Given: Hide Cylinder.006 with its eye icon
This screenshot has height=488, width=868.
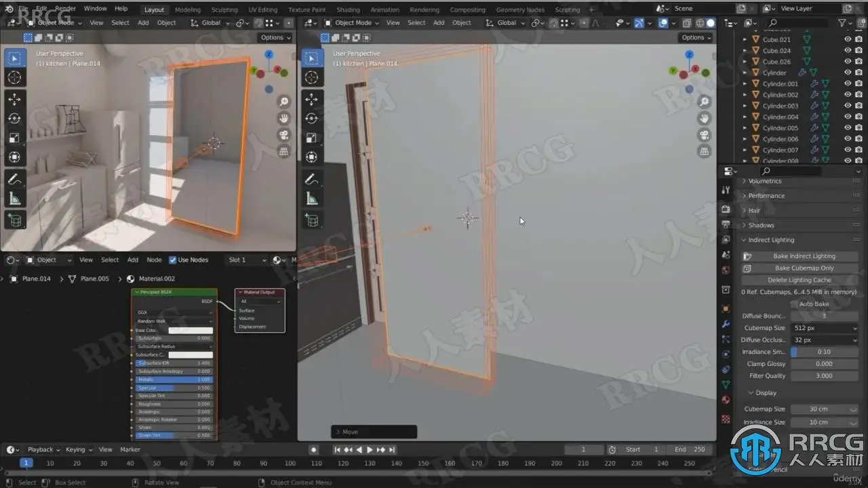Looking at the screenshot, I should coord(848,139).
